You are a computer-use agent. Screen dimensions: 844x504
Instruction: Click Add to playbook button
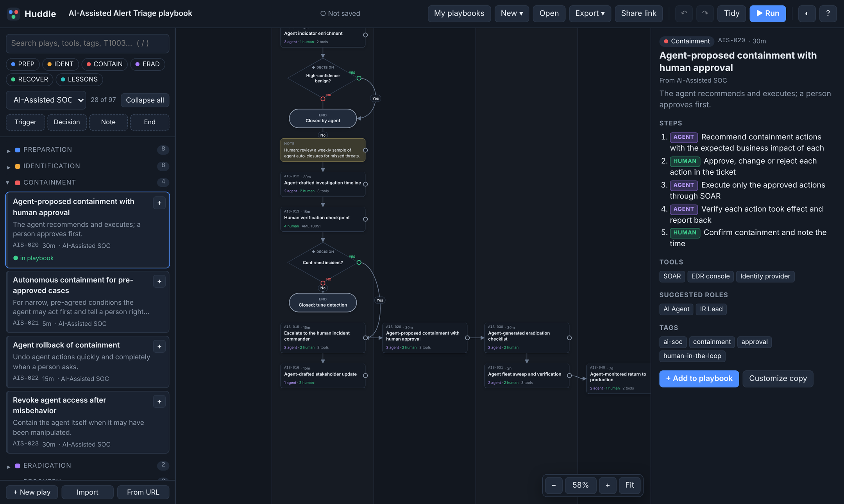(x=699, y=379)
